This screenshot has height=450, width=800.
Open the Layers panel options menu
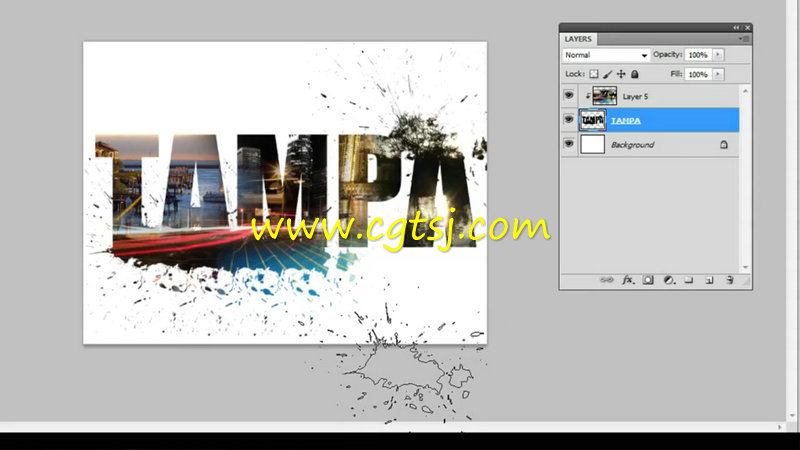coord(743,39)
